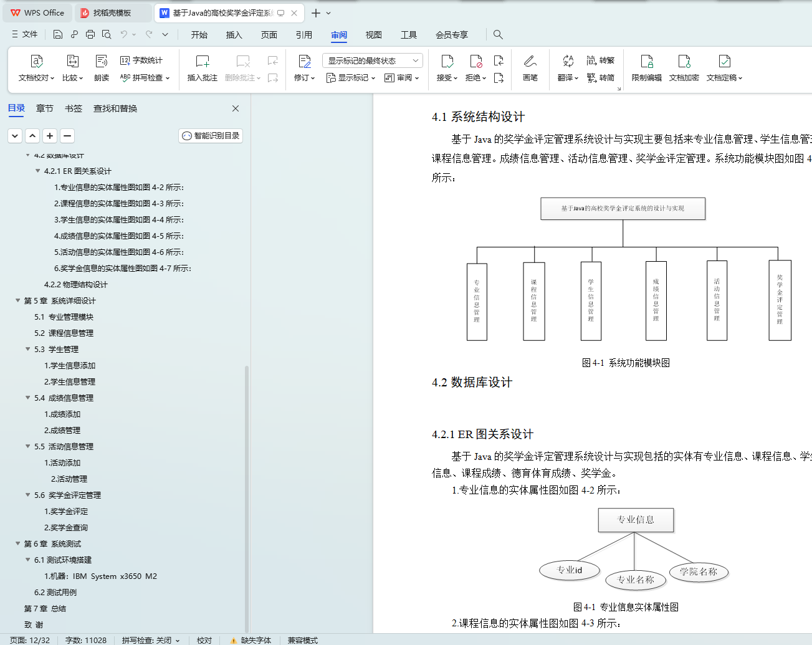
Task: Collapse the 4.2.1 ER 图关系设计 outline node
Action: pyautogui.click(x=38, y=171)
